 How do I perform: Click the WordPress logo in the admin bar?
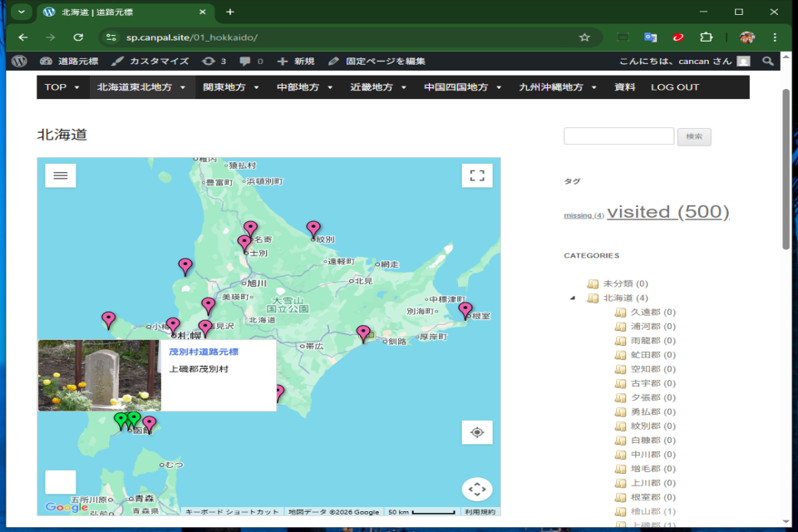pos(20,61)
